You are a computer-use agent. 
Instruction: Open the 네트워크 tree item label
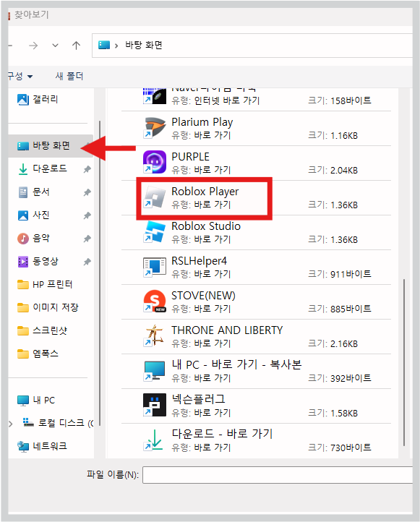coord(50,446)
